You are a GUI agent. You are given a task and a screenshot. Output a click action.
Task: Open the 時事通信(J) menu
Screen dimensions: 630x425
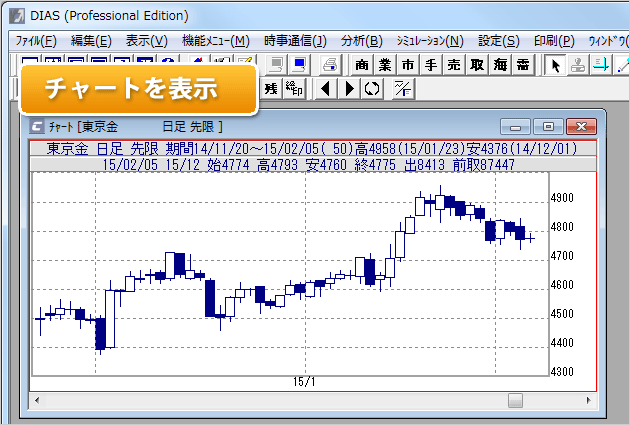pos(295,41)
